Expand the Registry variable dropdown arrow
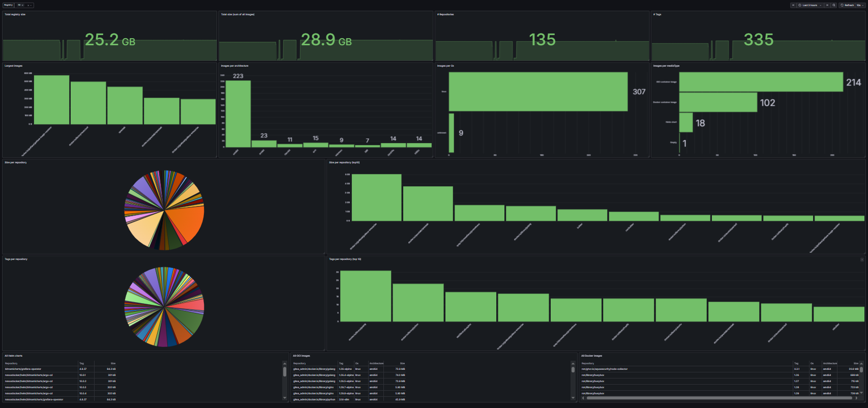Image resolution: width=868 pixels, height=408 pixels. [x=31, y=5]
